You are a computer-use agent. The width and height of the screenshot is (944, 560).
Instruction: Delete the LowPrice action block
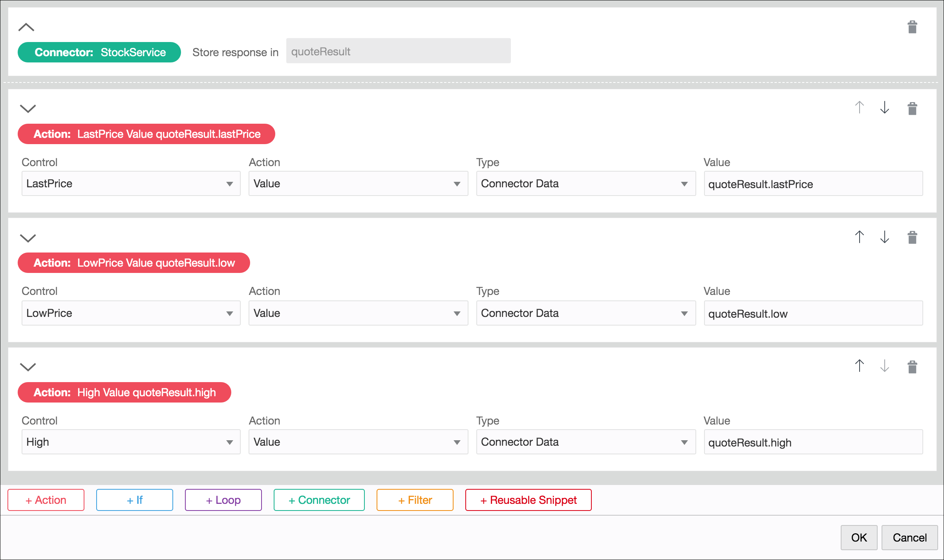[912, 238]
